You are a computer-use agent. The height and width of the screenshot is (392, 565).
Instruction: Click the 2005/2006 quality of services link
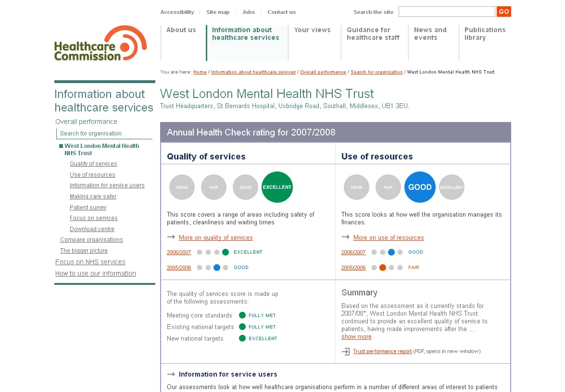pos(179,268)
